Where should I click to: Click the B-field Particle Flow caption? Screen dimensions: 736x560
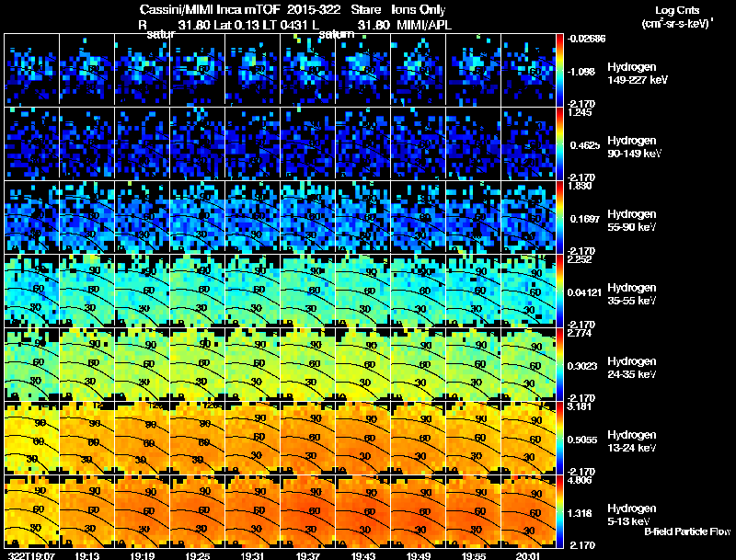point(687,531)
